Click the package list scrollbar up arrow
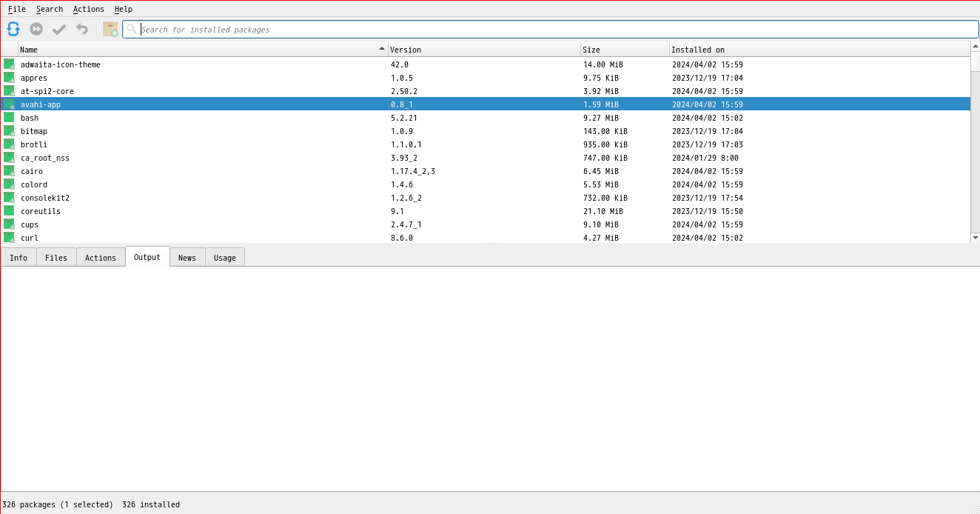980x514 pixels. (975, 46)
